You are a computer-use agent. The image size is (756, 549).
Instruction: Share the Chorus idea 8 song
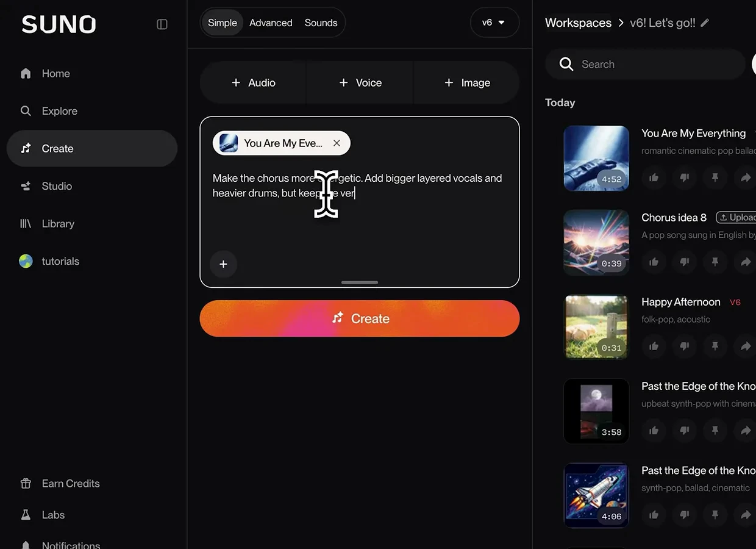[746, 262]
